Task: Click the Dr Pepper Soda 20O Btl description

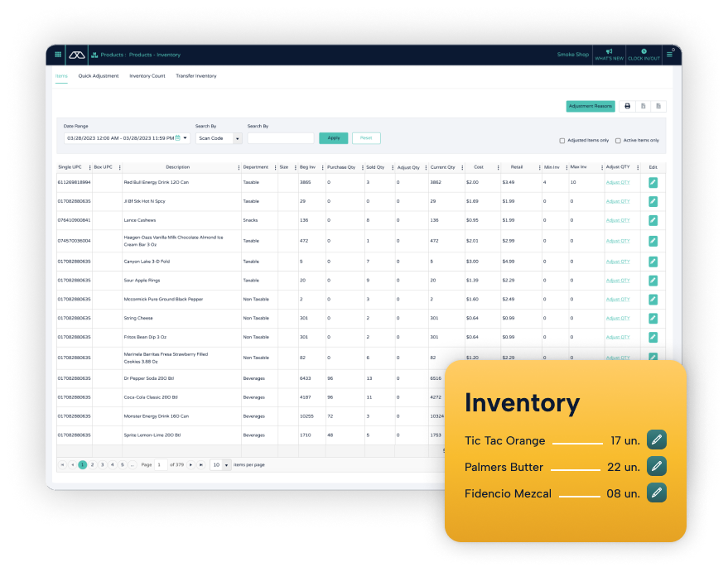Action: [x=149, y=378]
